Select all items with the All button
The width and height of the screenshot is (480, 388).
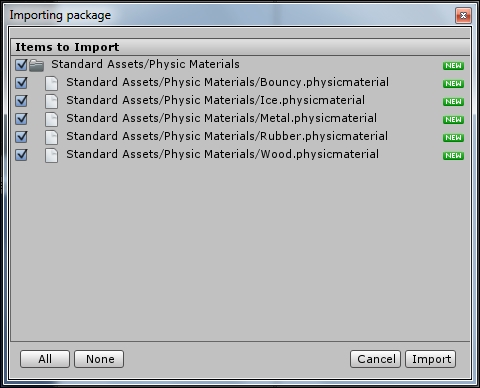coord(45,359)
